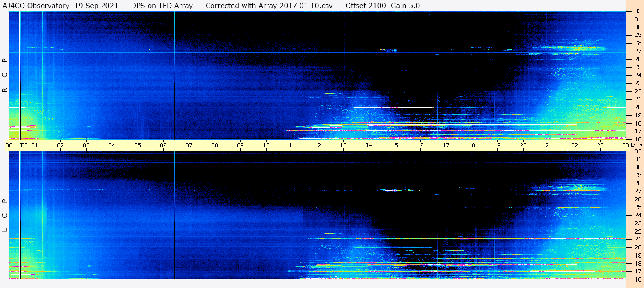This screenshot has width=644, height=288.
Task: Click the '30' MHz label of RCP panel
Action: click(638, 27)
